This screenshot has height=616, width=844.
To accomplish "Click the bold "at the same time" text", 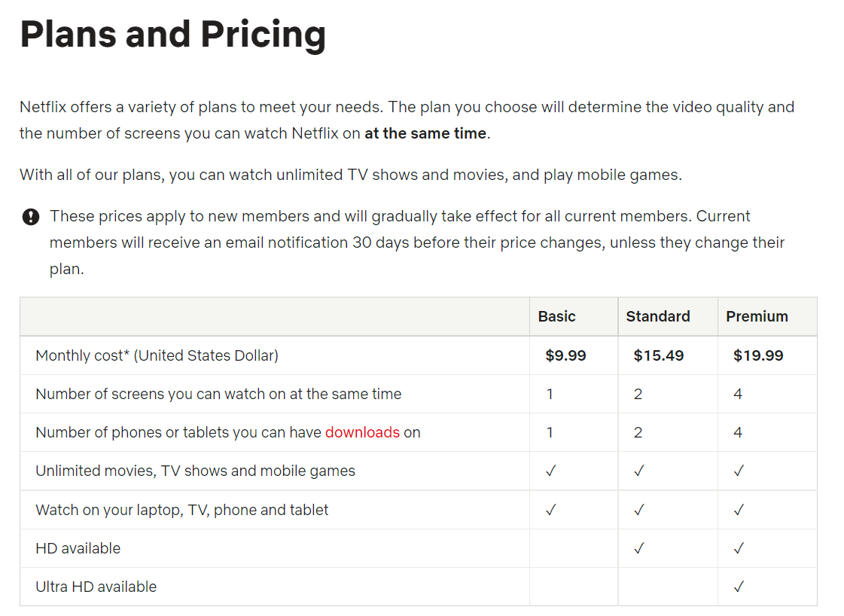I will 425,134.
